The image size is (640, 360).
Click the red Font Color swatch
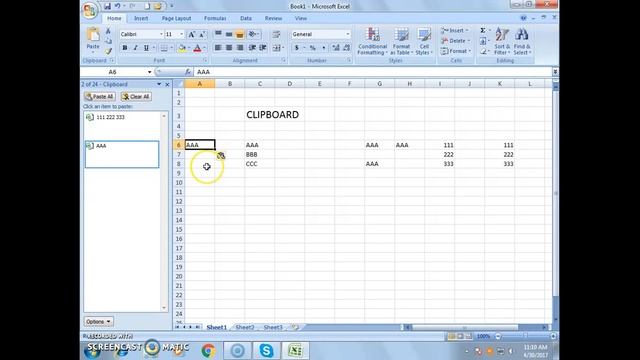197,48
